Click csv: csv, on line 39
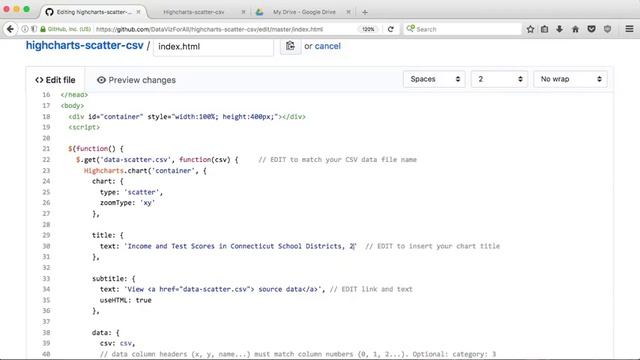The width and height of the screenshot is (640, 360). coord(117,343)
